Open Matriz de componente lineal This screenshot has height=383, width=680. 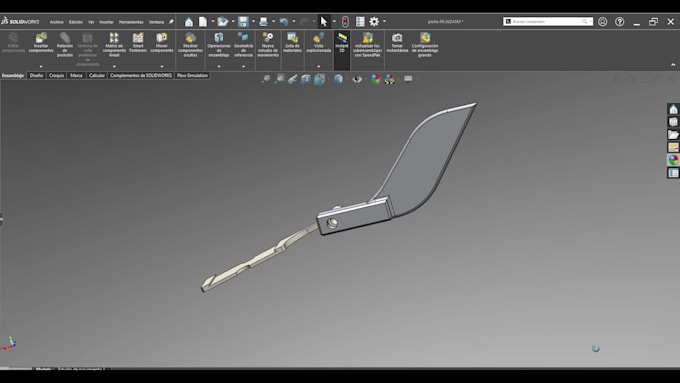(114, 45)
